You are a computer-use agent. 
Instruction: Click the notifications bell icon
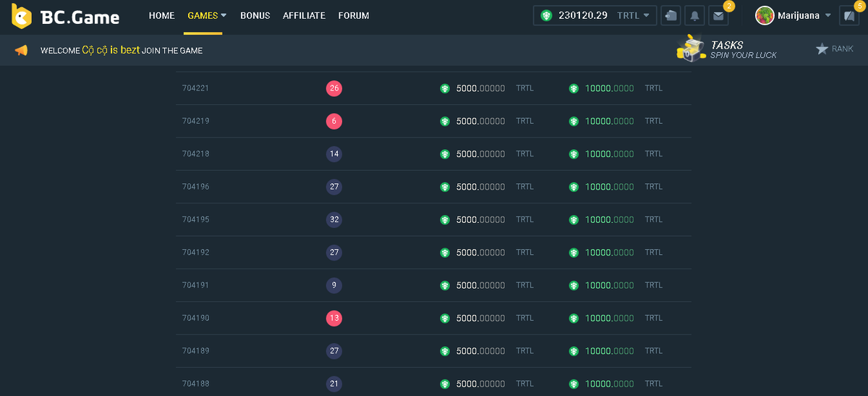694,15
